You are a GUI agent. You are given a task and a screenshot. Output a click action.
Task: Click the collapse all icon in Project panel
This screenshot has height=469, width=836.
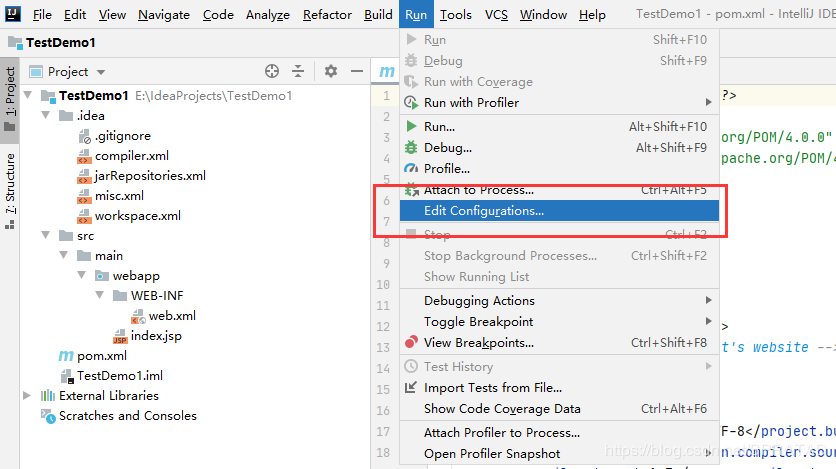[297, 71]
